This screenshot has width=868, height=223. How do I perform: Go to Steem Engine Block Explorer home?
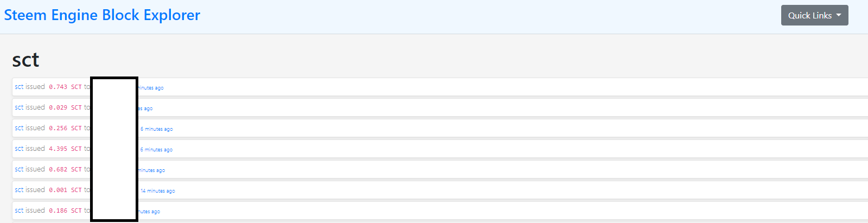[102, 15]
